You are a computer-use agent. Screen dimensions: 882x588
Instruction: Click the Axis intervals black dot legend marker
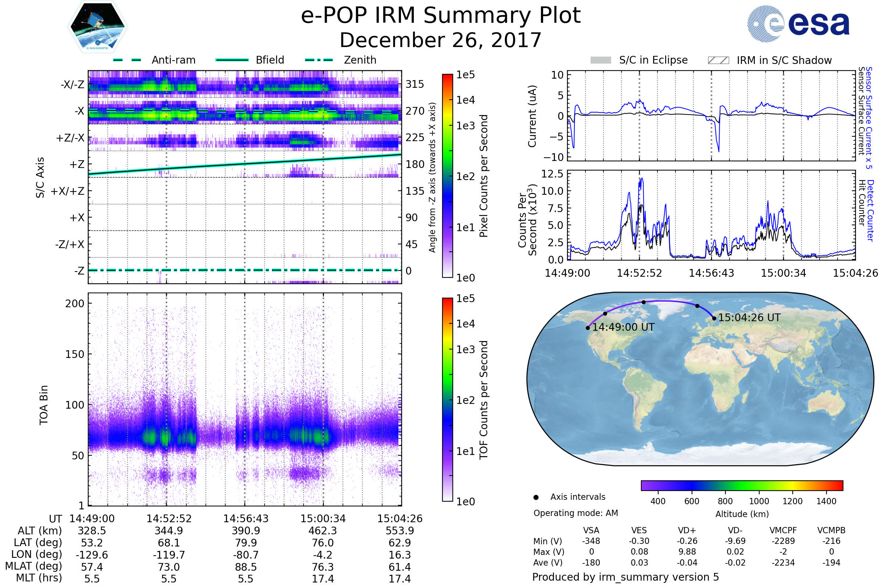click(536, 497)
